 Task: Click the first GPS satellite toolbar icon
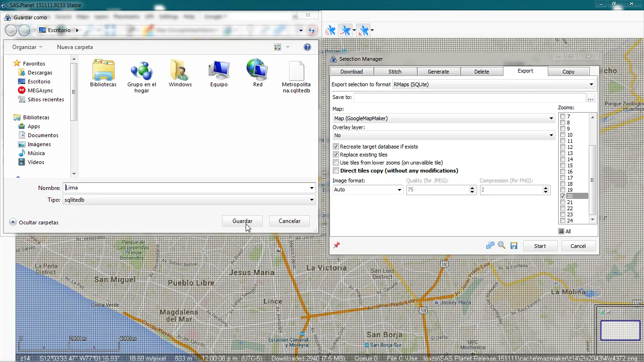tap(330, 31)
